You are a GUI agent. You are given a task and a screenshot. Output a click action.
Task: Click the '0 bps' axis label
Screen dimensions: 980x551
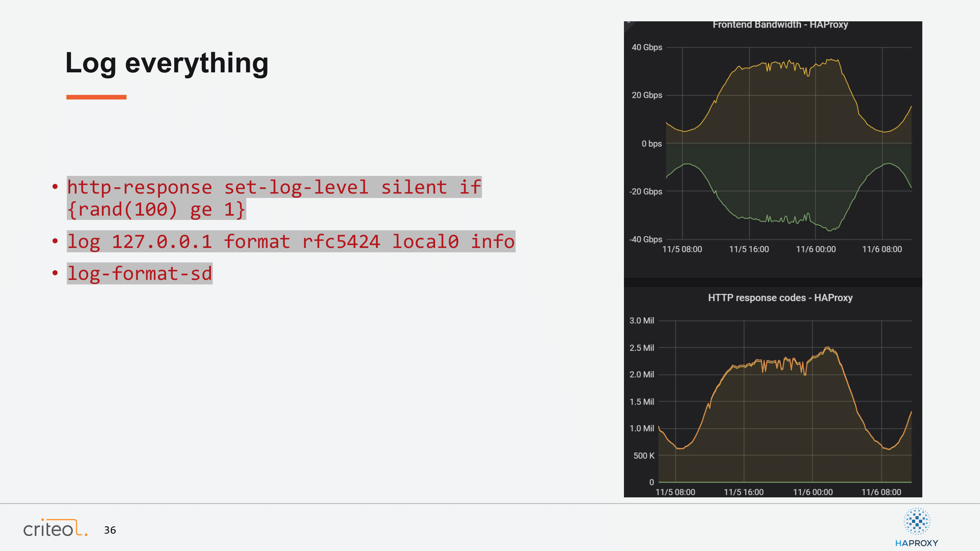(x=652, y=144)
